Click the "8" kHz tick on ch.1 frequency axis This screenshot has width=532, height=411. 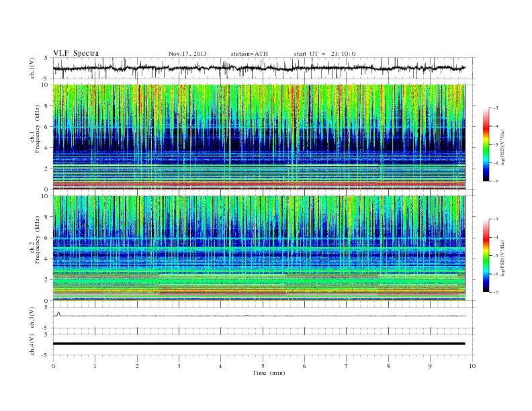[46, 106]
